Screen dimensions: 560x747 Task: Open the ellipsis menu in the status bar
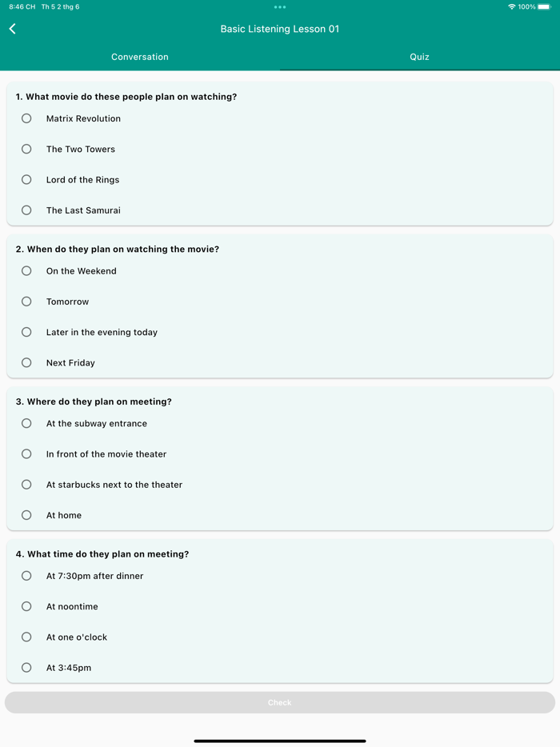279,6
